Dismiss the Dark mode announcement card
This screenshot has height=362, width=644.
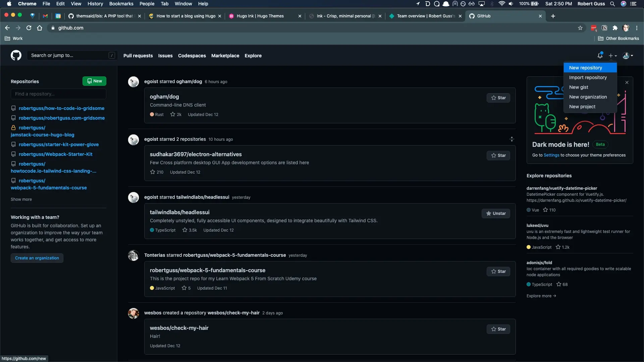pos(627,82)
